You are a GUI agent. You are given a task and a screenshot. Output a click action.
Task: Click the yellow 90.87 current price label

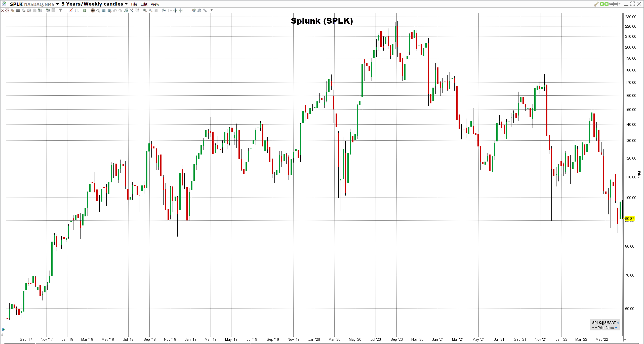tap(630, 219)
